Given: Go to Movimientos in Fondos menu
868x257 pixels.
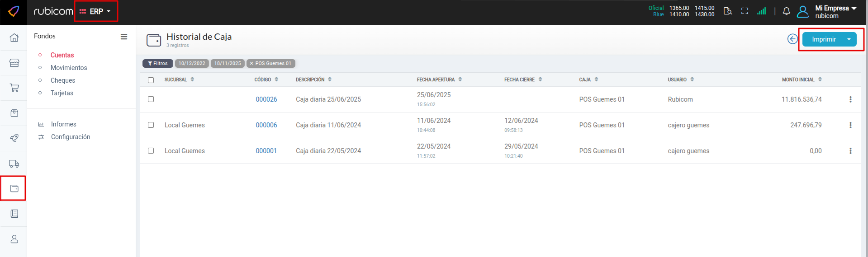Looking at the screenshot, I should click(69, 68).
